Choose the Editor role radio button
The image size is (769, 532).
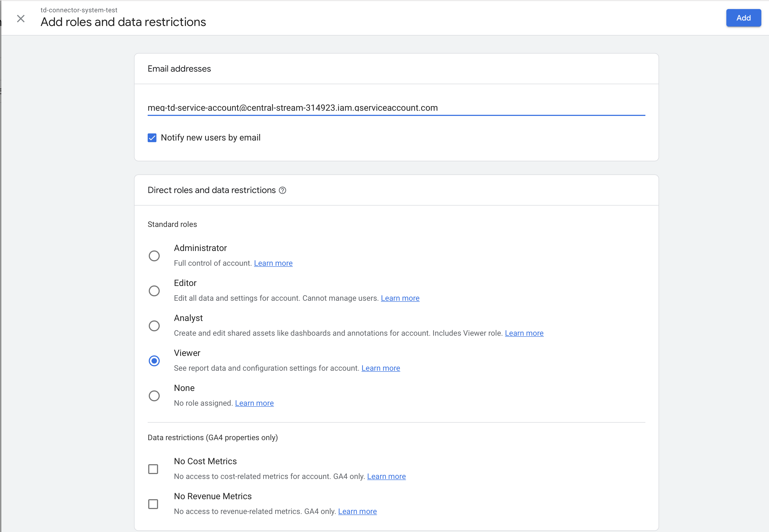154,291
